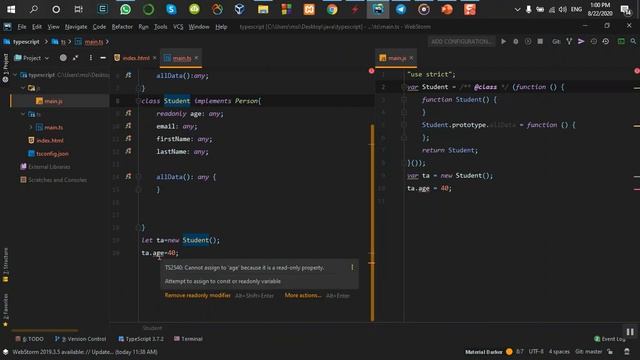The height and width of the screenshot is (360, 640).
Task: Select External Libraries in the project tree
Action: [x=45, y=167]
